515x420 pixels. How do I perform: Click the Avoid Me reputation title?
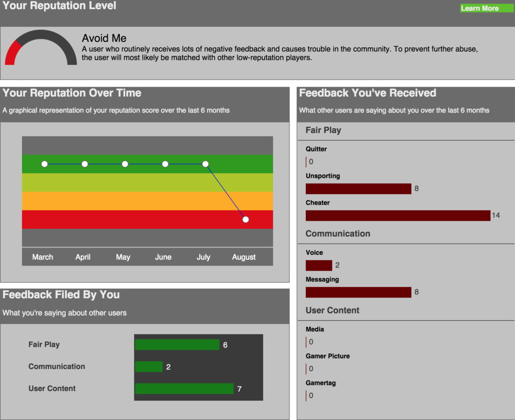104,39
